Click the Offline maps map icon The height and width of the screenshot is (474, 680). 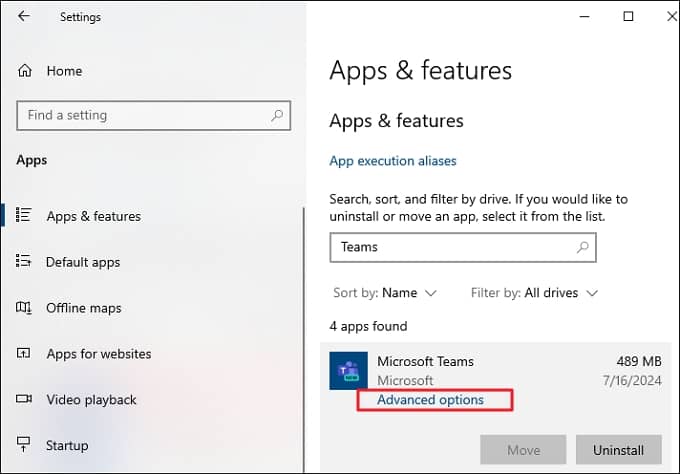pos(23,307)
